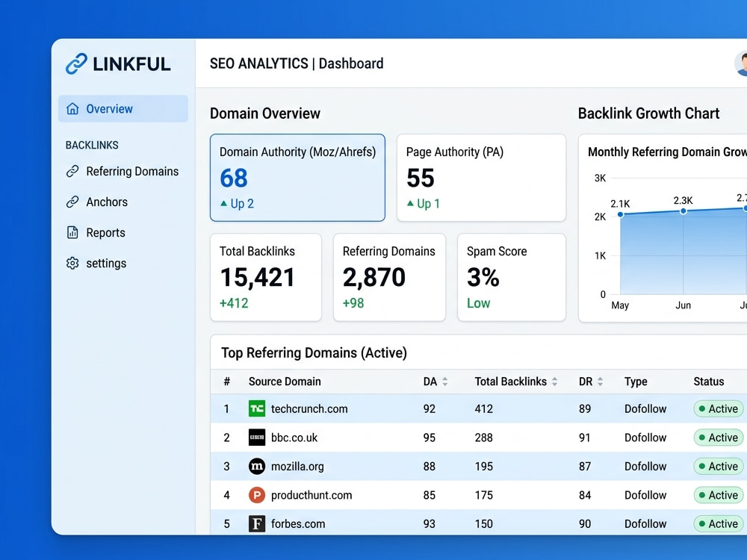Click the Linkful chain logo icon
This screenshot has width=747, height=560.
click(76, 63)
